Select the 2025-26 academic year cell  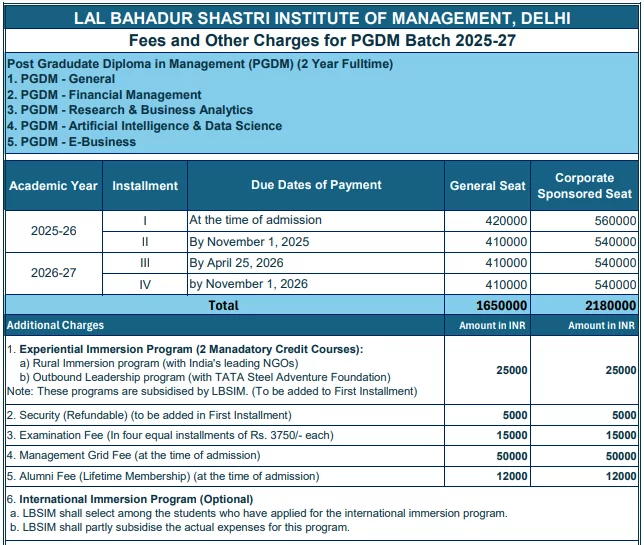click(52, 231)
